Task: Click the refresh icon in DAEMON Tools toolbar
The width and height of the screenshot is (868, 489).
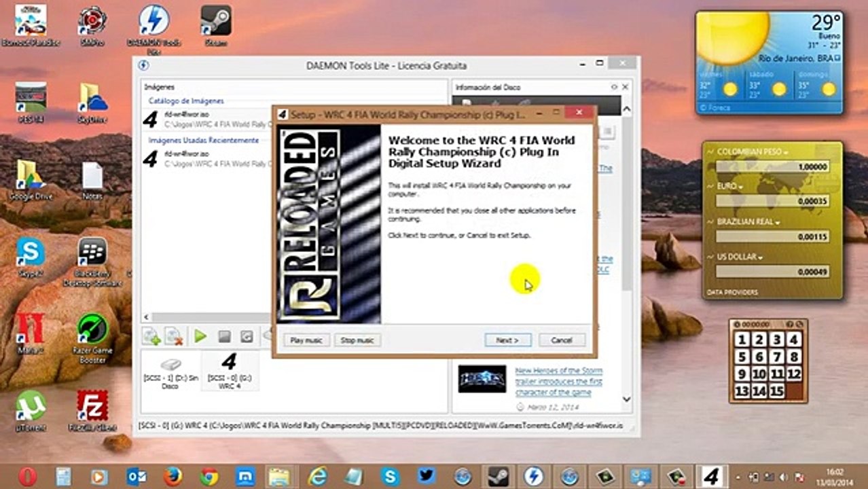Action: 247,336
